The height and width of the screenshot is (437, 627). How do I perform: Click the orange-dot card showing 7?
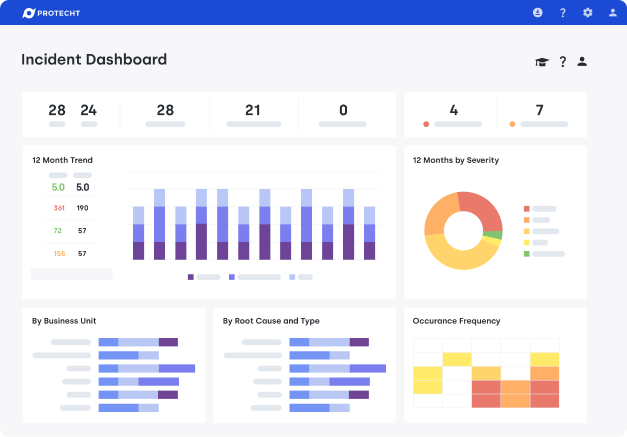pos(539,115)
